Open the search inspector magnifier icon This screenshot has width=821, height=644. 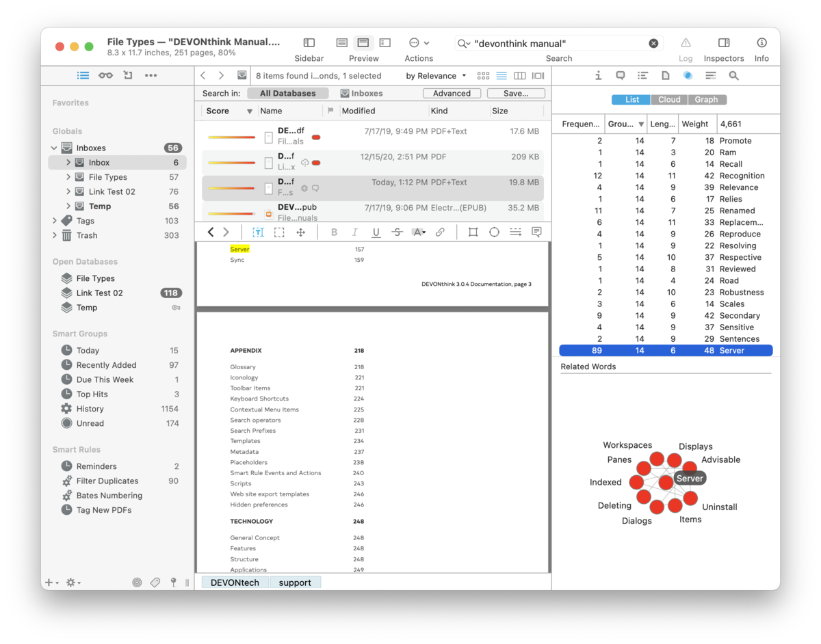tap(733, 76)
